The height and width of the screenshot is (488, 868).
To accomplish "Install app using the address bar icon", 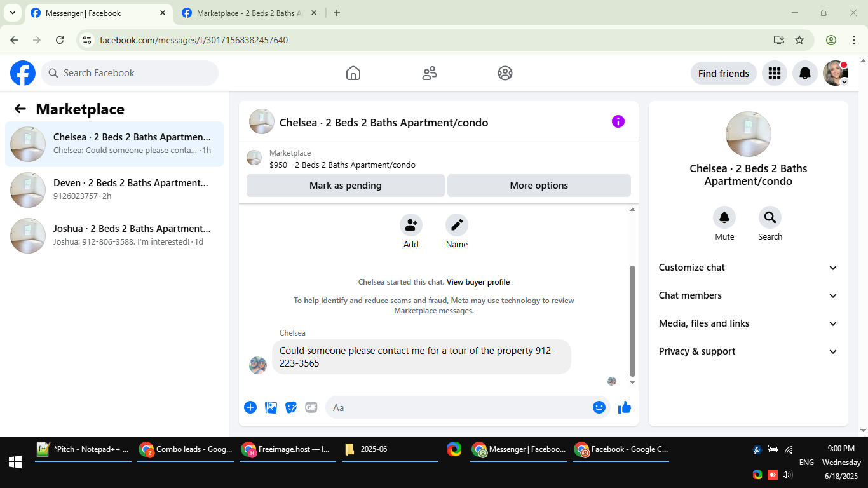I will [779, 40].
